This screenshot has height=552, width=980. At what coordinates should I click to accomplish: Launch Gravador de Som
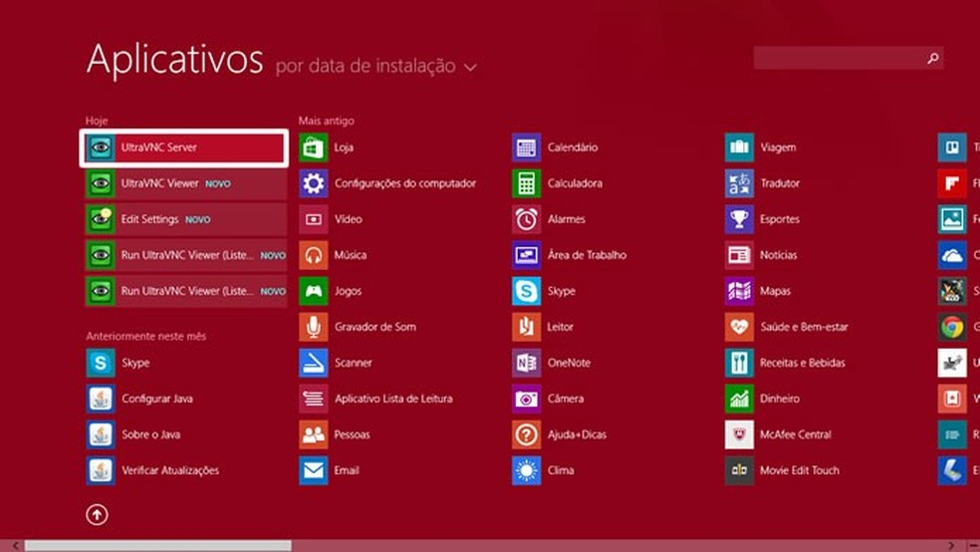pos(359,327)
